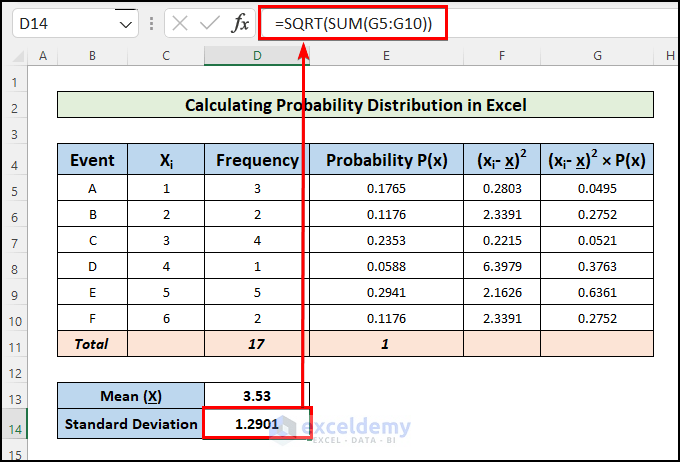This screenshot has height=462, width=680.
Task: Click probability cell 0.2353
Action: click(x=386, y=240)
